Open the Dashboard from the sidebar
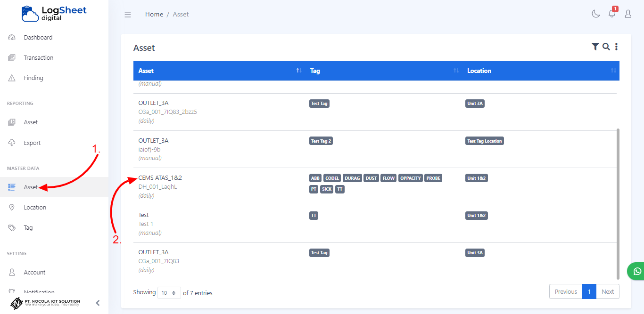 38,37
